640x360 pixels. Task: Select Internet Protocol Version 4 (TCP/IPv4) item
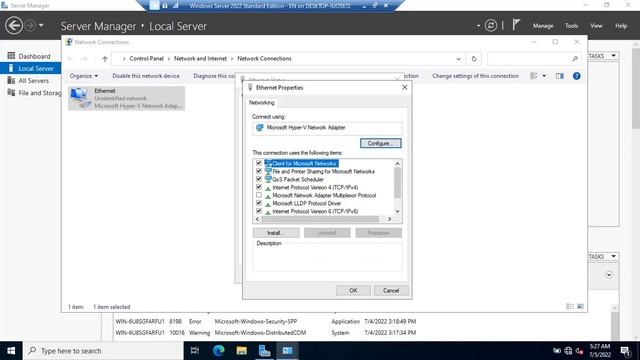pyautogui.click(x=315, y=187)
